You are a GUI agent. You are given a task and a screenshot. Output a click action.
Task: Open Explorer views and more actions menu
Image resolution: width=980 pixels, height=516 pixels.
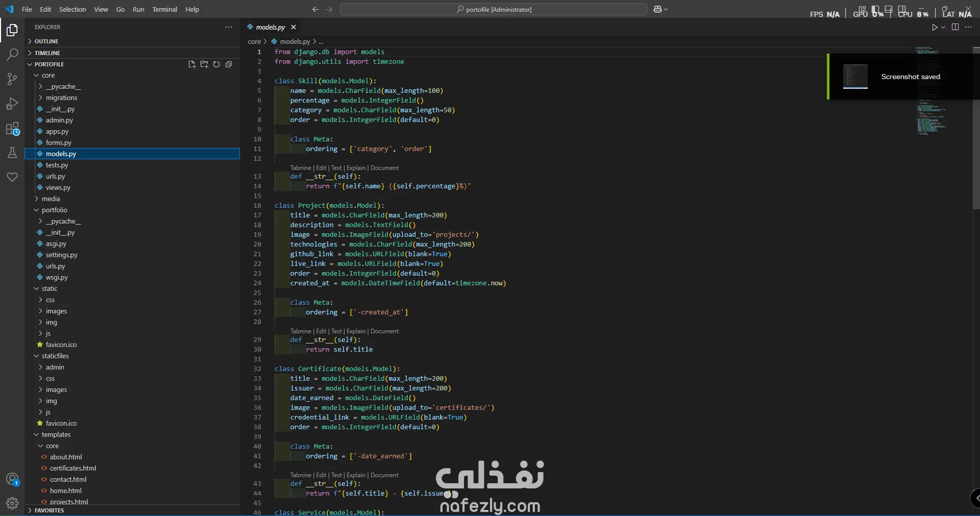(229, 27)
